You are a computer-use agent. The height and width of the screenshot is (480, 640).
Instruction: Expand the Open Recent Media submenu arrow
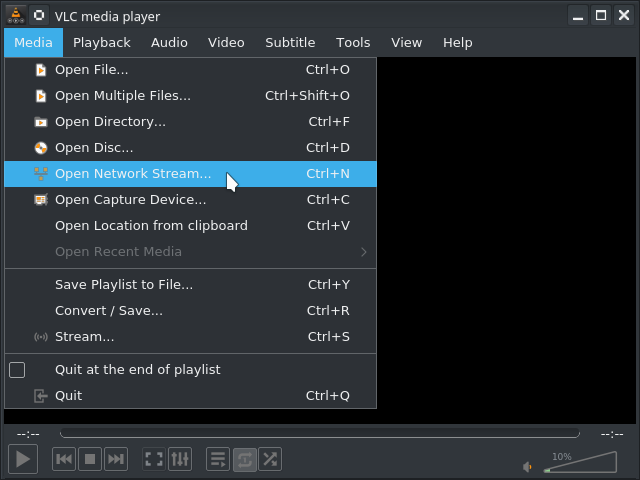pos(364,252)
